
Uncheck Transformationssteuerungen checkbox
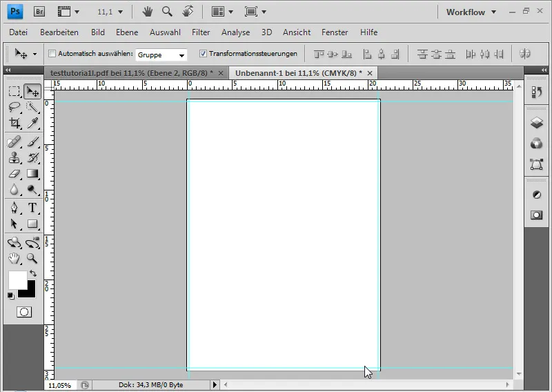coord(203,54)
